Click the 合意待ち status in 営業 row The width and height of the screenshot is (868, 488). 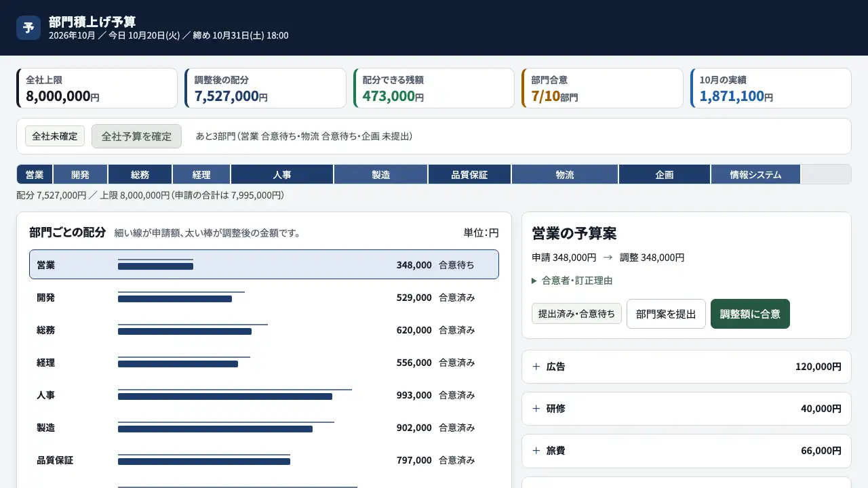click(456, 265)
